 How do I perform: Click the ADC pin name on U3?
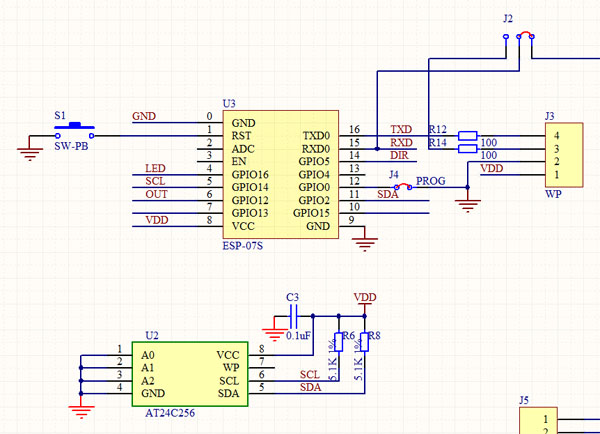click(x=243, y=149)
